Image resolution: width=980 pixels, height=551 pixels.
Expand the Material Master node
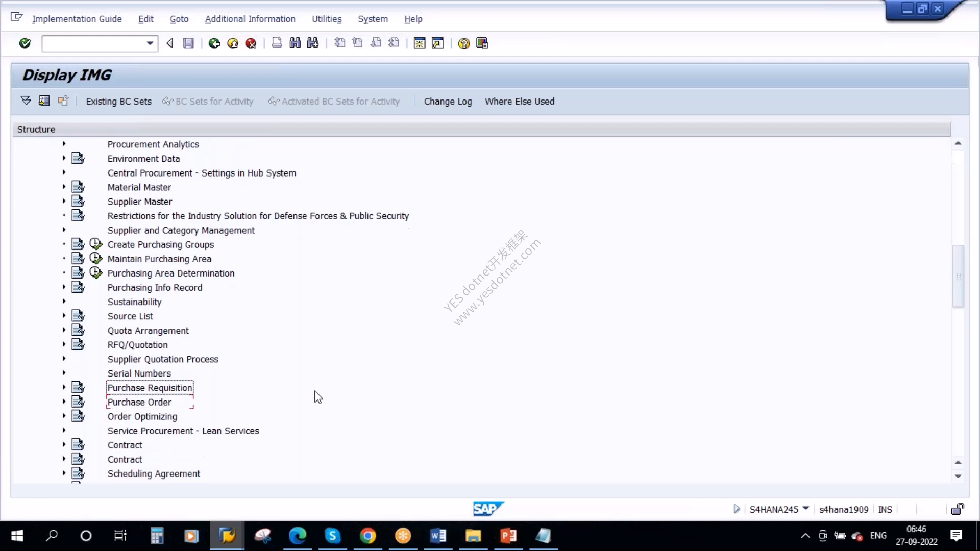(x=64, y=187)
